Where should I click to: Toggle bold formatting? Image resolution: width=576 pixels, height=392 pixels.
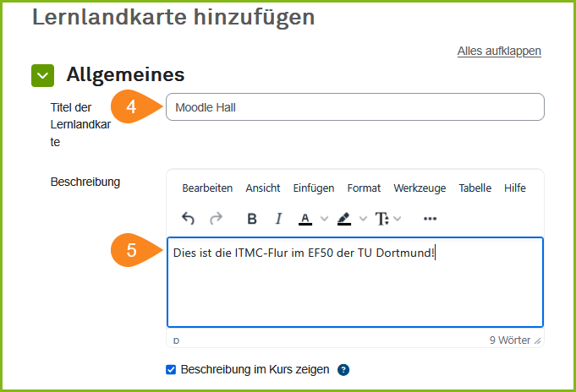(252, 219)
